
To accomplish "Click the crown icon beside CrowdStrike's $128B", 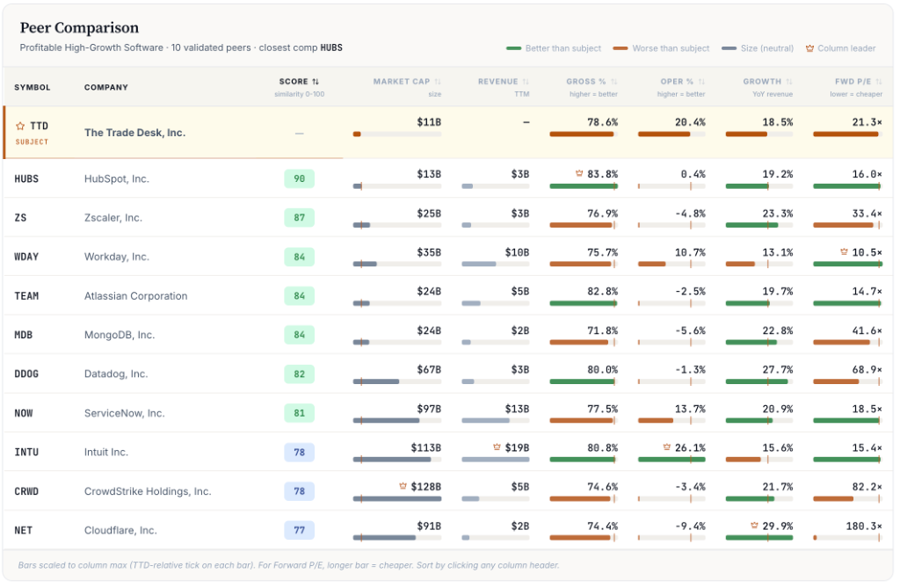I will [x=403, y=486].
